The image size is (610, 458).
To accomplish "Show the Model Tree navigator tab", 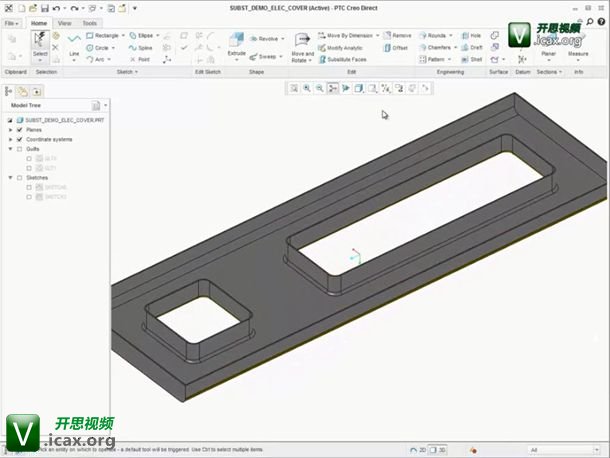I will click(8, 92).
